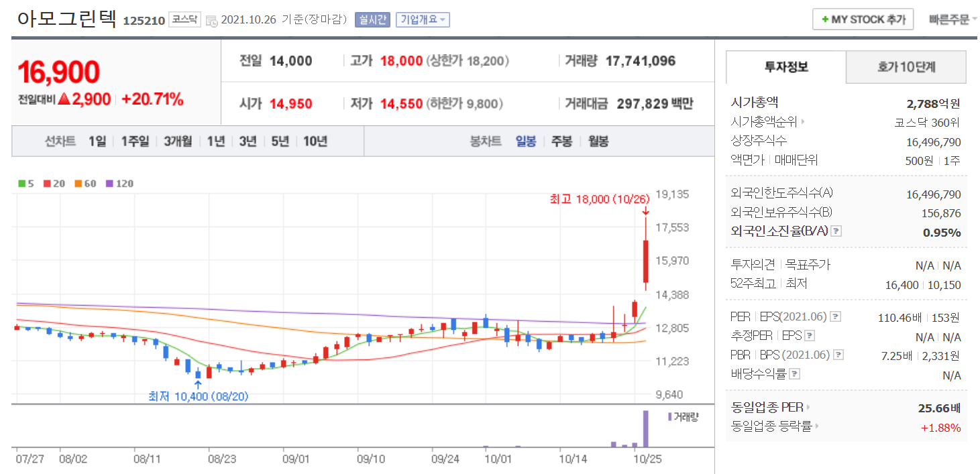Click the 하한가 9,800 text
Image resolution: width=980 pixels, height=474 pixels.
point(465,104)
